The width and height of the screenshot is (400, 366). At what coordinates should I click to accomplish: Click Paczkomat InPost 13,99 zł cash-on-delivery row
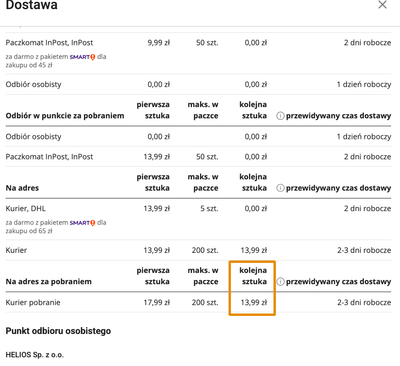coord(198,157)
